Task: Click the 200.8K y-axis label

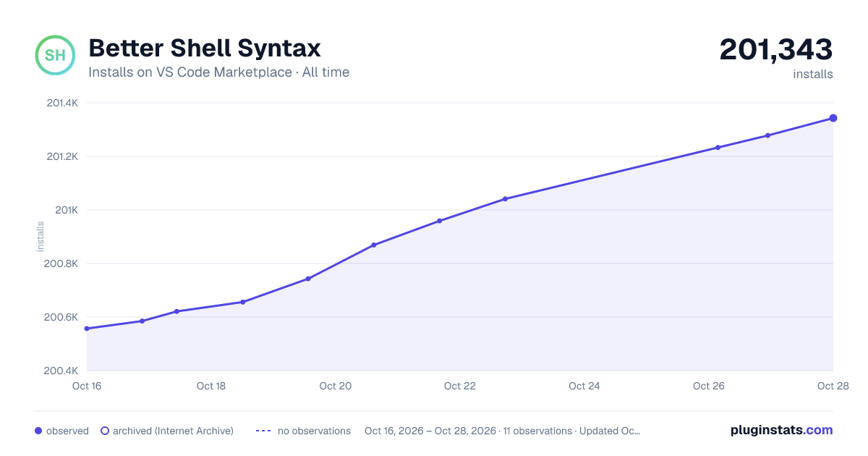Action: [61, 263]
